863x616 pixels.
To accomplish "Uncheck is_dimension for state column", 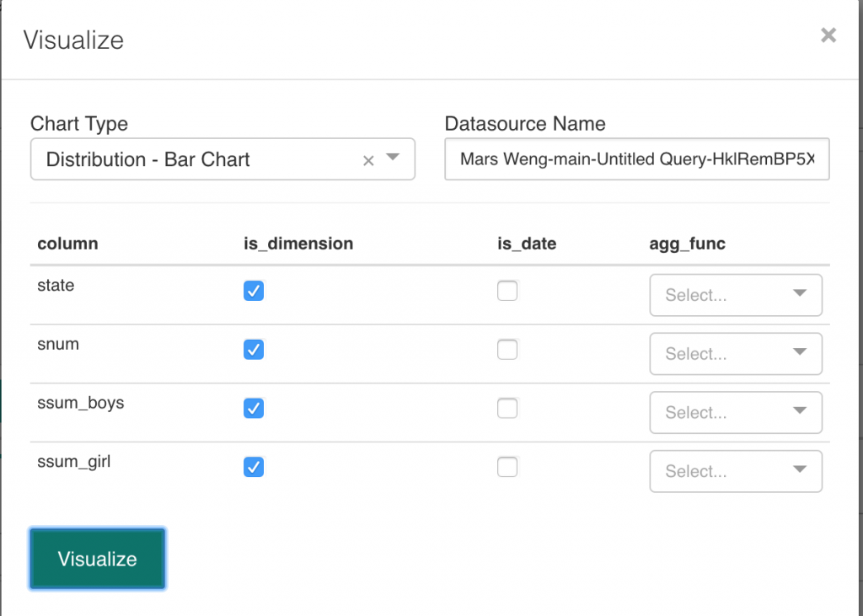I will [254, 291].
